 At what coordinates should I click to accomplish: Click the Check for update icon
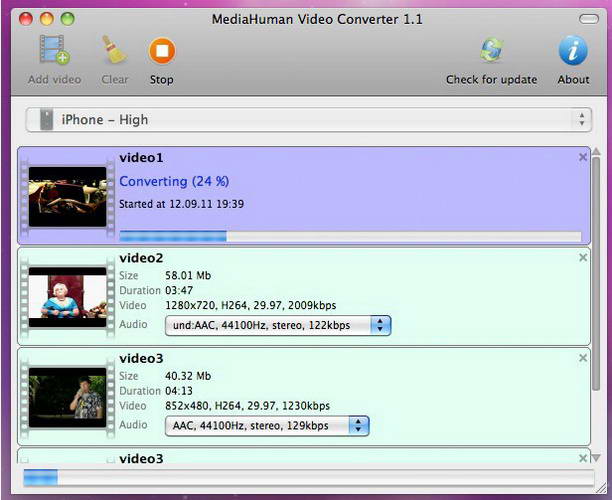(491, 50)
